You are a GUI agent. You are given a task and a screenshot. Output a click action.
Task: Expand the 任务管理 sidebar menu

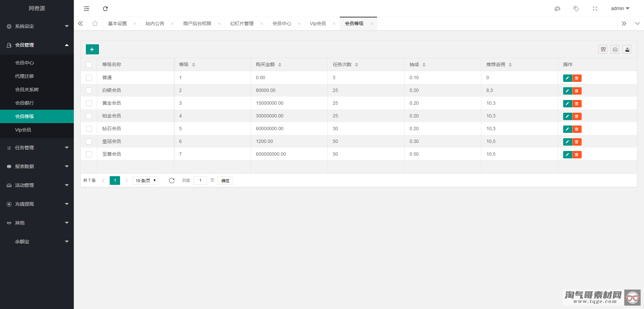37,148
